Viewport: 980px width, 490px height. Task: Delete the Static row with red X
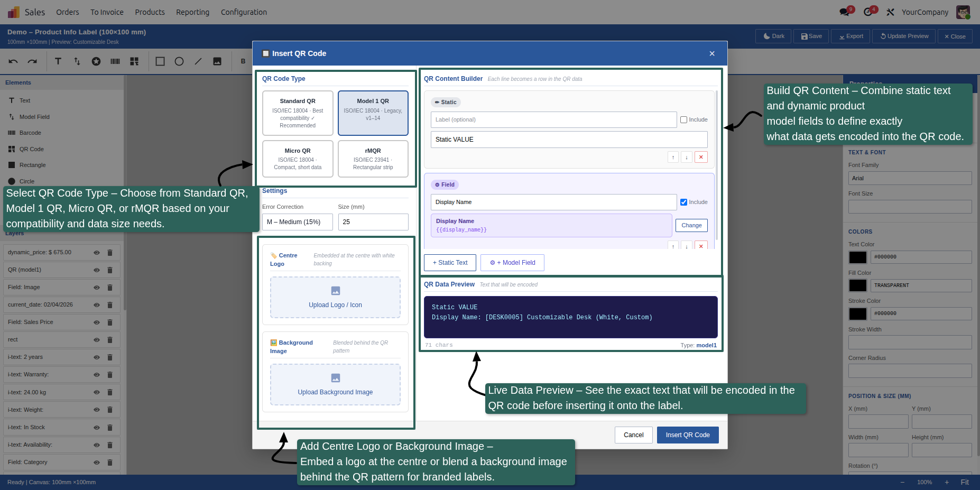coord(701,157)
